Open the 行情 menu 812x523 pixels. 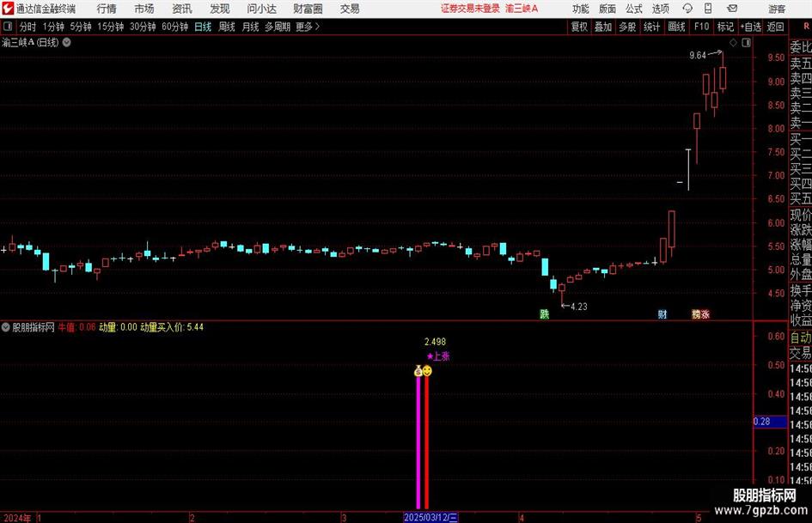tap(107, 9)
